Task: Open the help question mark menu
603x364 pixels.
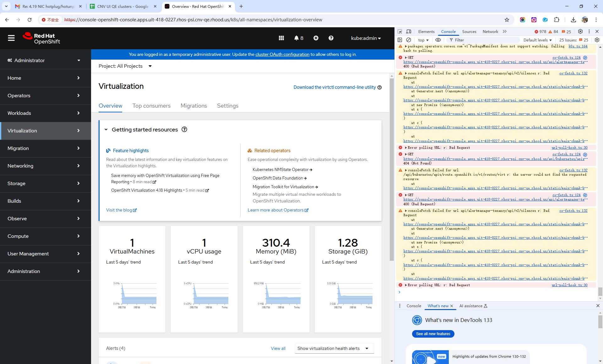Action: click(x=331, y=38)
